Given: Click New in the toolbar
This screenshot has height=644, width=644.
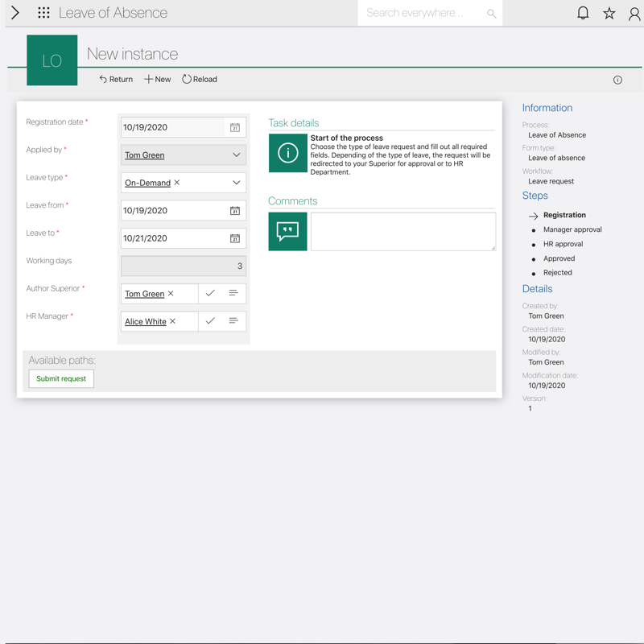Looking at the screenshot, I should 157,80.
